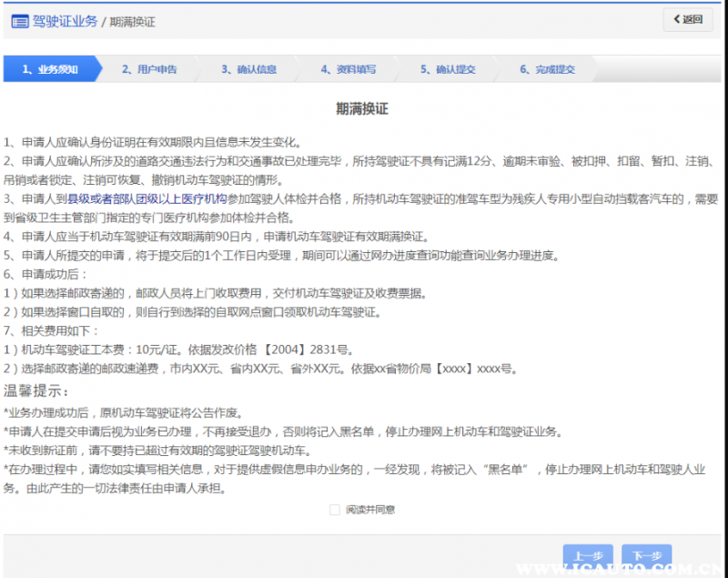
Task: Click the 阅读并同意 label text
Action: (x=370, y=510)
